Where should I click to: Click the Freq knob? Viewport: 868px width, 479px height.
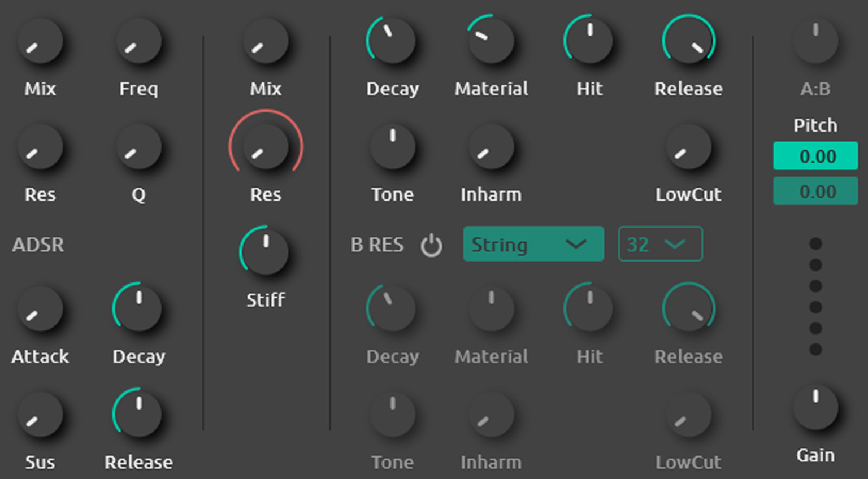[138, 41]
